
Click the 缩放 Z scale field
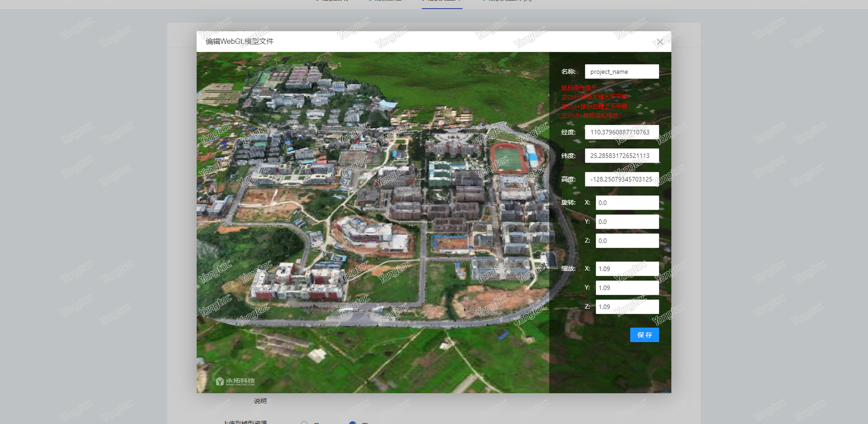pyautogui.click(x=627, y=307)
